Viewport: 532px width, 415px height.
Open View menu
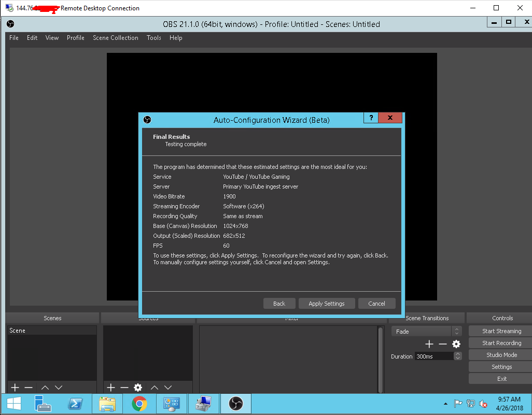click(x=52, y=38)
